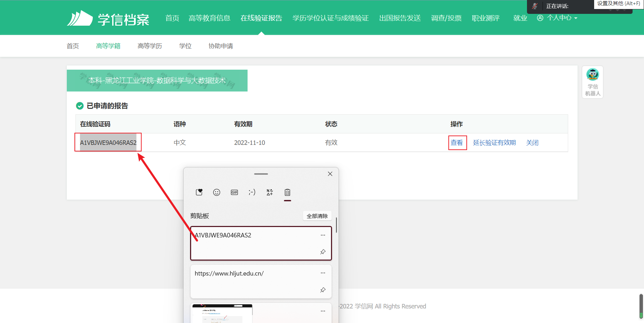
Task: Open 出国报告发送 menu
Action: pyautogui.click(x=400, y=18)
